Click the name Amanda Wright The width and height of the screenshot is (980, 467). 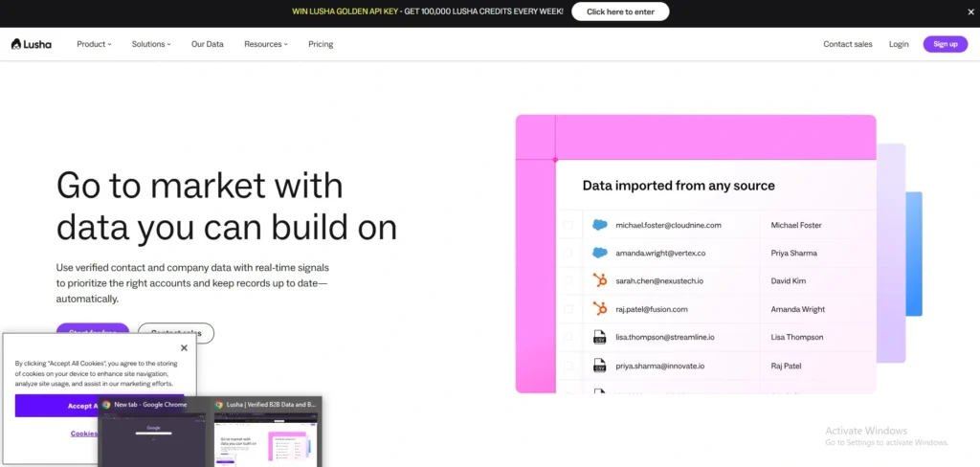pos(797,309)
